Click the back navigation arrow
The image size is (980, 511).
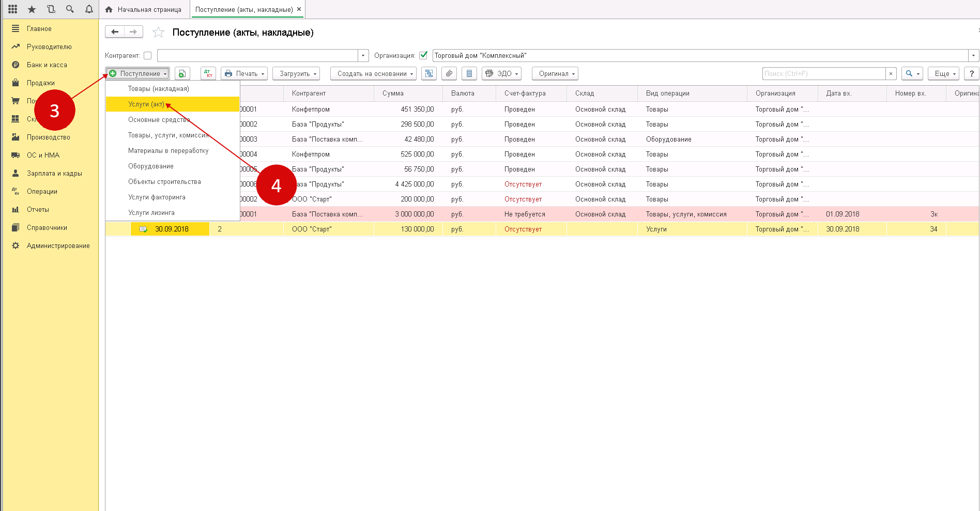pos(115,32)
